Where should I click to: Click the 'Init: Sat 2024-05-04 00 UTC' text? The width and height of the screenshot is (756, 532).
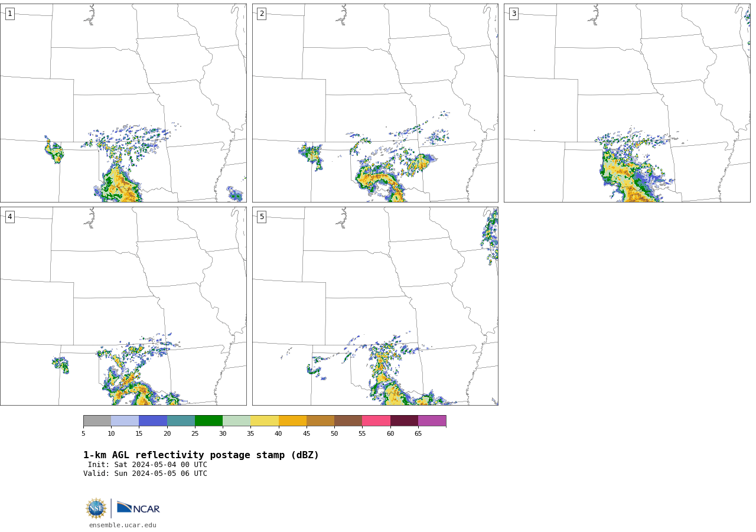pyautogui.click(x=148, y=465)
